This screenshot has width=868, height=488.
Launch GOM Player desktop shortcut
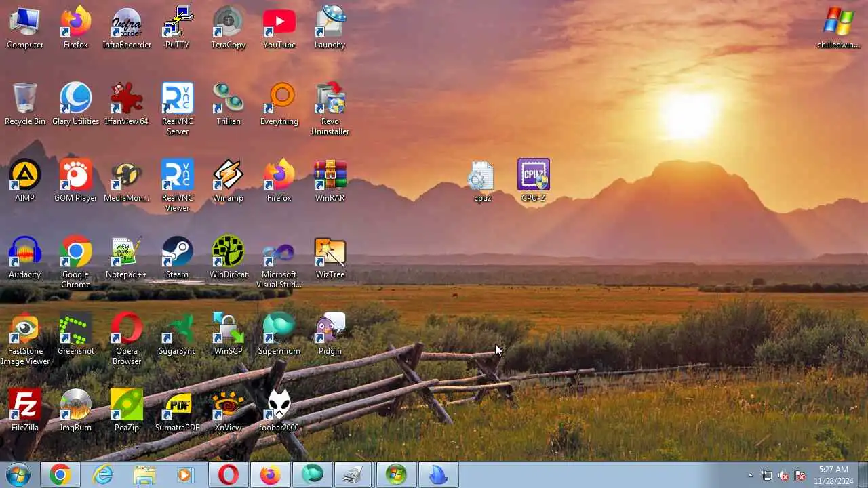[76, 181]
